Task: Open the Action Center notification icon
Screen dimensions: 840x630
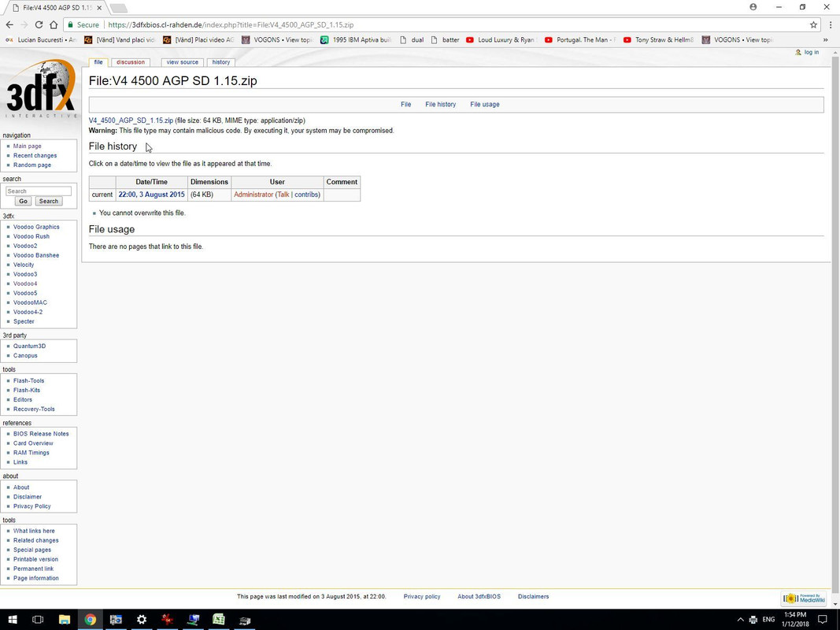Action: click(823, 619)
